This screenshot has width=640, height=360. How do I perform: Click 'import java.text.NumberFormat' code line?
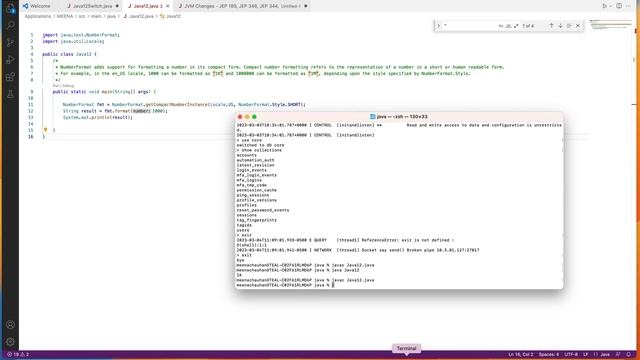tap(81, 35)
